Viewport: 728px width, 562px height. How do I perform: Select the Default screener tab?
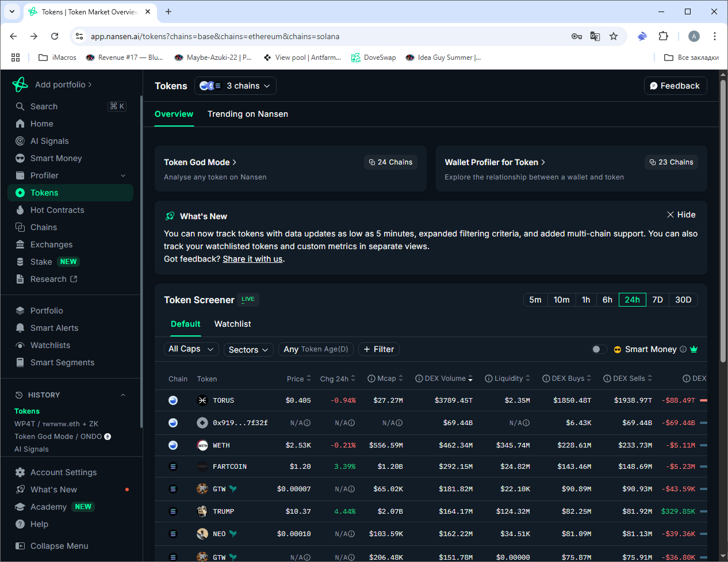pos(186,324)
